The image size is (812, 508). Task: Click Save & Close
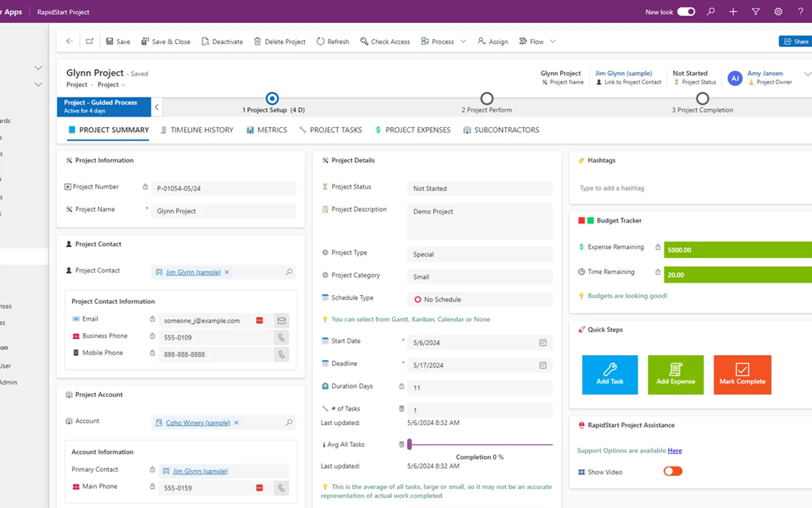point(166,42)
